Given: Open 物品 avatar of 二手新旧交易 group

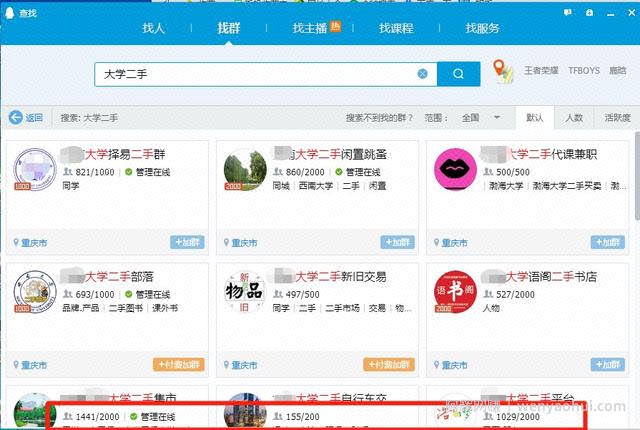Looking at the screenshot, I should pyautogui.click(x=244, y=292).
